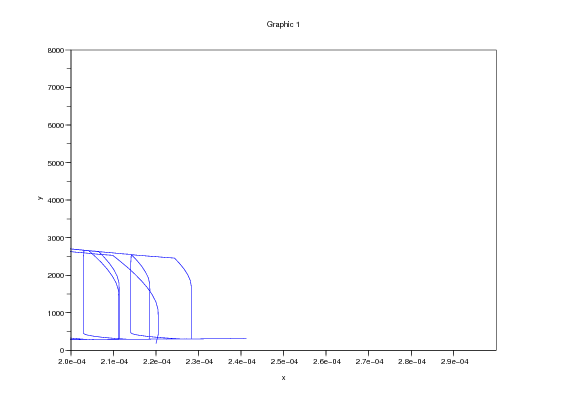Screen dimensions: 567x401
Task: Click the 2000 y-axis tick label
Action: 56,276
